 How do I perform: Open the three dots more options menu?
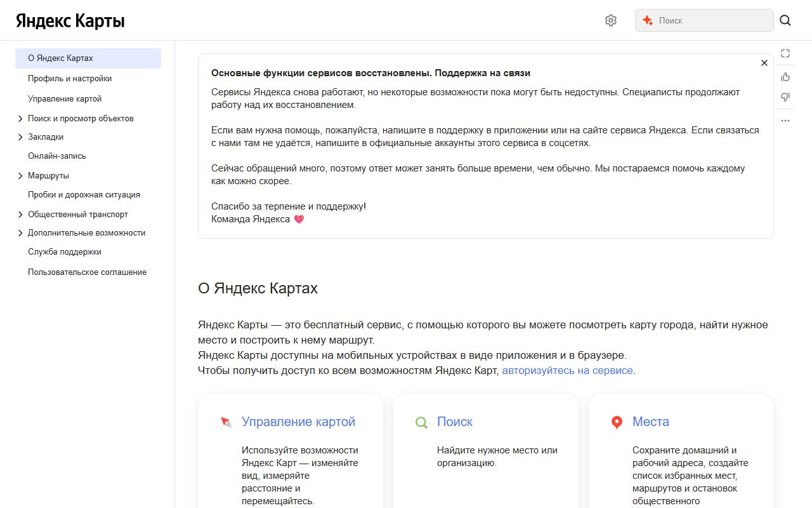pyautogui.click(x=785, y=121)
